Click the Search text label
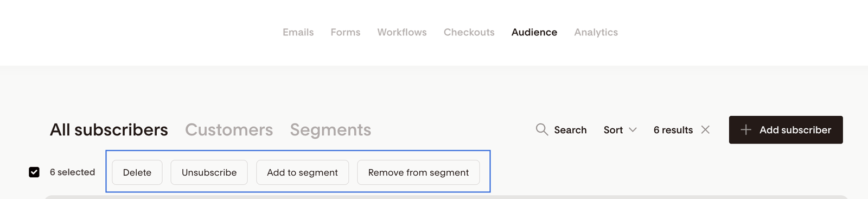 tap(570, 130)
